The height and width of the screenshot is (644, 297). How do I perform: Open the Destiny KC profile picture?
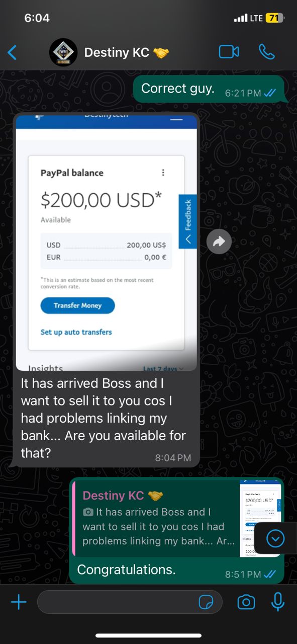[x=63, y=52]
